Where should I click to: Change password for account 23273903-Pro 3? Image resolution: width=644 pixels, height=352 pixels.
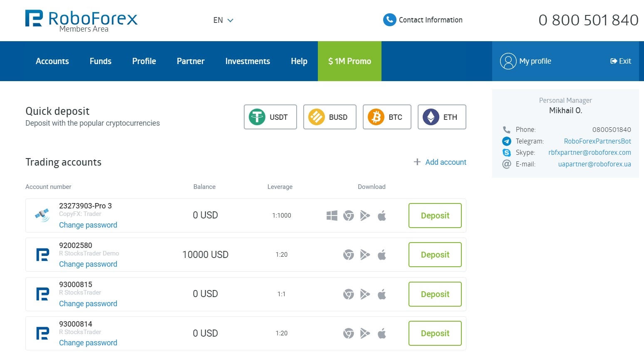pos(88,225)
